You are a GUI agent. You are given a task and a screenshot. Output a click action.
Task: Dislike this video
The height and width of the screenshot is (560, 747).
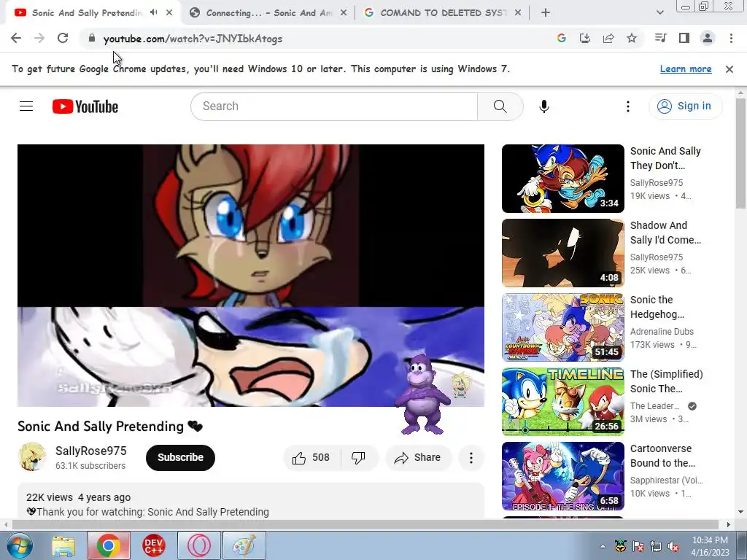pos(359,458)
